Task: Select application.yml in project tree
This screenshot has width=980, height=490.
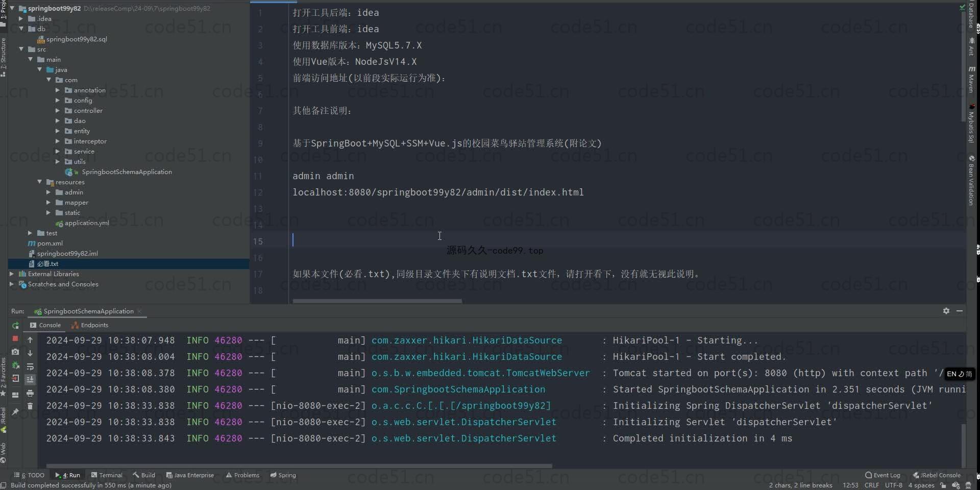Action: (82, 223)
